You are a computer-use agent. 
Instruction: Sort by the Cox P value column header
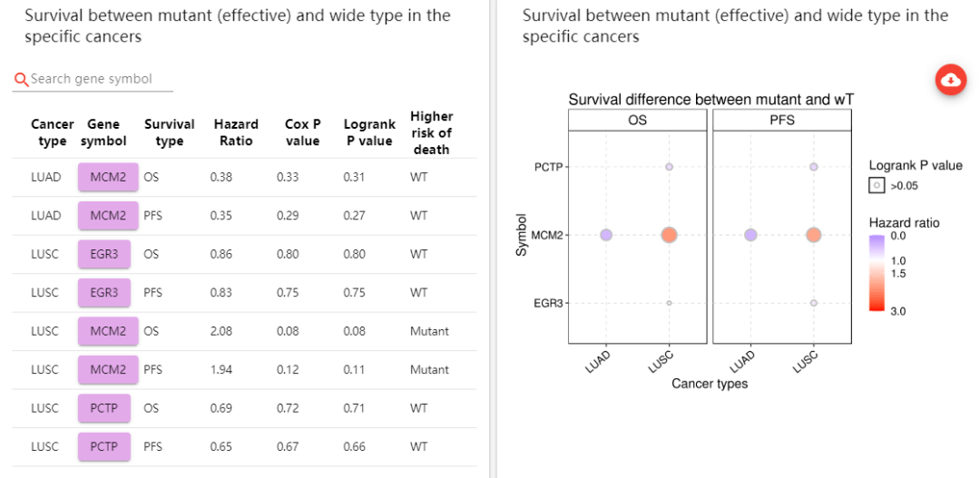(x=302, y=132)
